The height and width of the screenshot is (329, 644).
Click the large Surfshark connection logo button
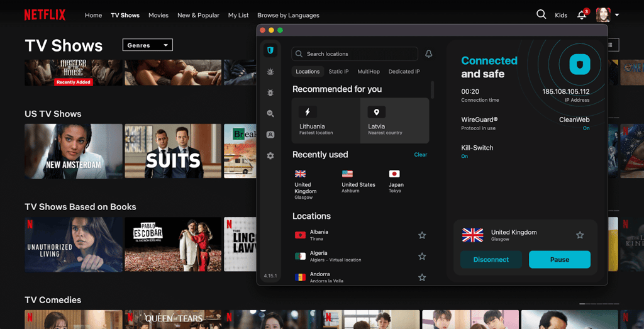pyautogui.click(x=579, y=65)
